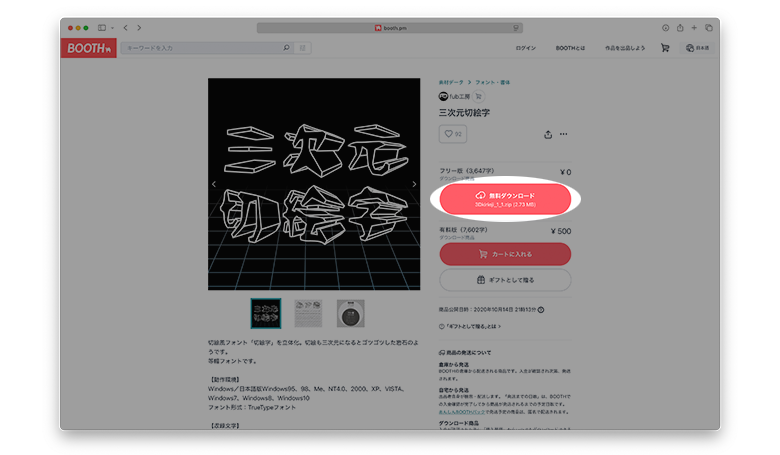Image resolution: width=780 pixels, height=455 pixels.
Task: Open the shopping cart icon in header
Action: [x=665, y=48]
